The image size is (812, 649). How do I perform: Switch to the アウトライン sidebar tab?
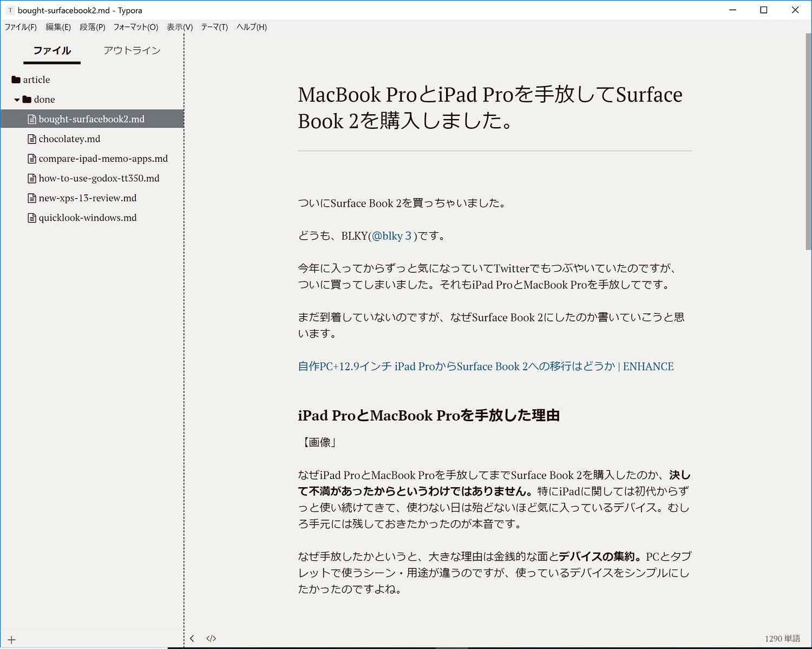point(132,50)
